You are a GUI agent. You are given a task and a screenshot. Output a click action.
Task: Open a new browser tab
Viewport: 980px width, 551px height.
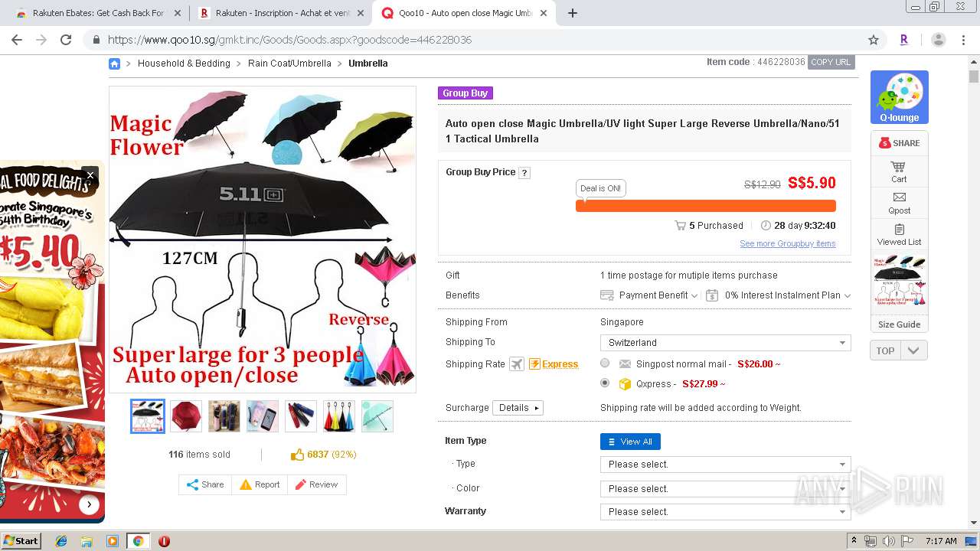click(x=572, y=13)
